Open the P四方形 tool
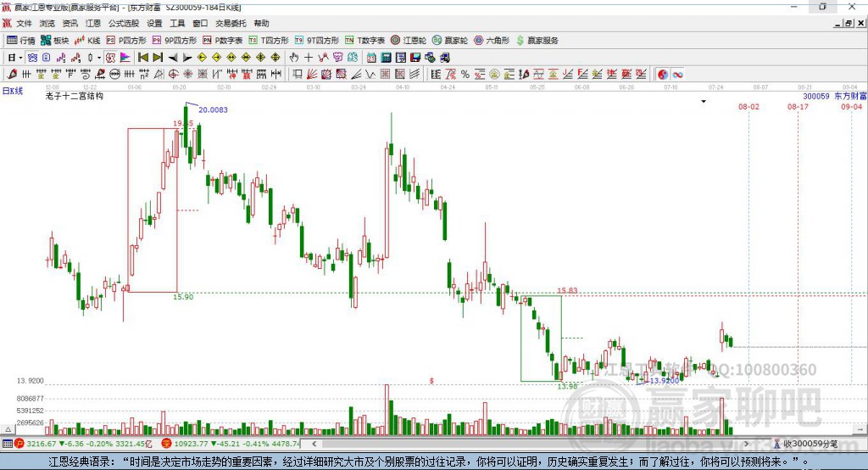 coord(126,41)
